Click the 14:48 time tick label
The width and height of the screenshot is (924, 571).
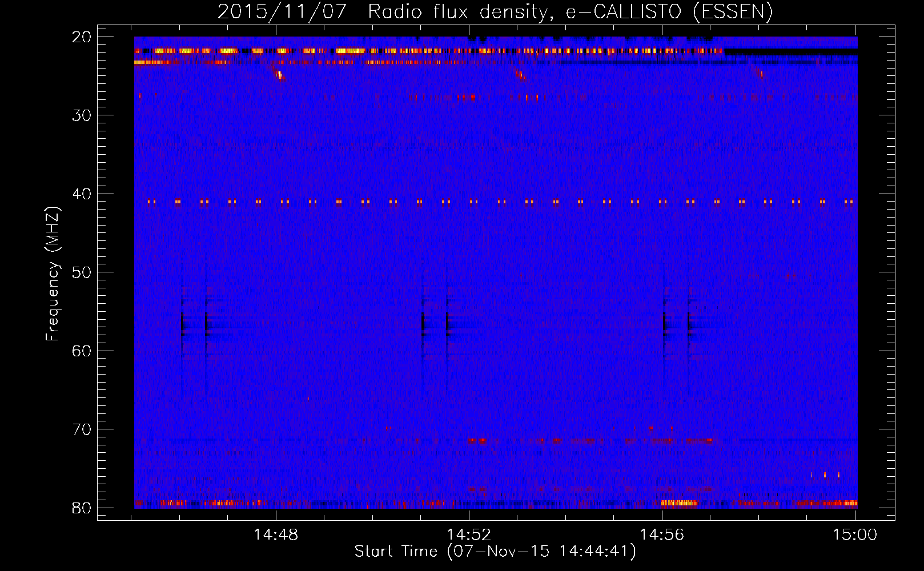tap(276, 535)
